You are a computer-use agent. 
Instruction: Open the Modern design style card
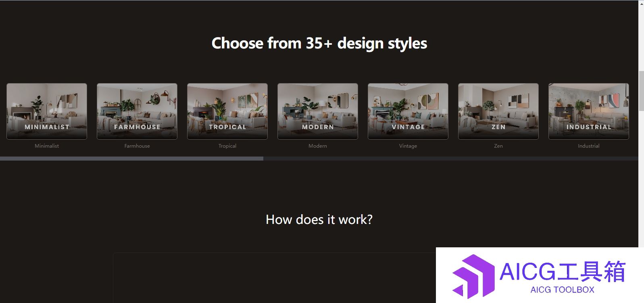pos(318,111)
